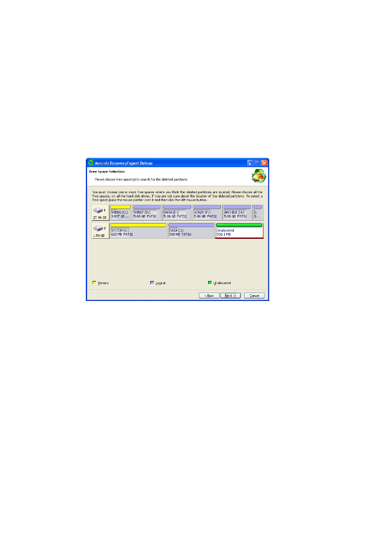This screenshot has height=555, width=392.
Task: Click the purple Logical legend swatch
Action: pos(152,283)
